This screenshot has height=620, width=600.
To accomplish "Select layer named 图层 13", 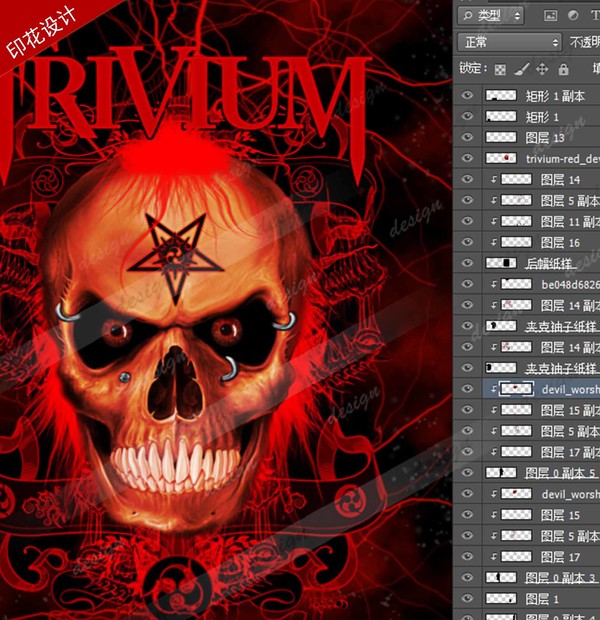I will (x=545, y=138).
